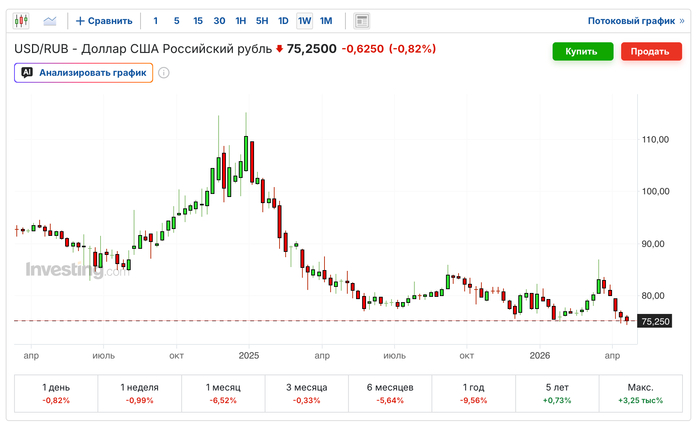Select the 1D timeframe interval
Image resolution: width=700 pixels, height=429 pixels.
(283, 20)
